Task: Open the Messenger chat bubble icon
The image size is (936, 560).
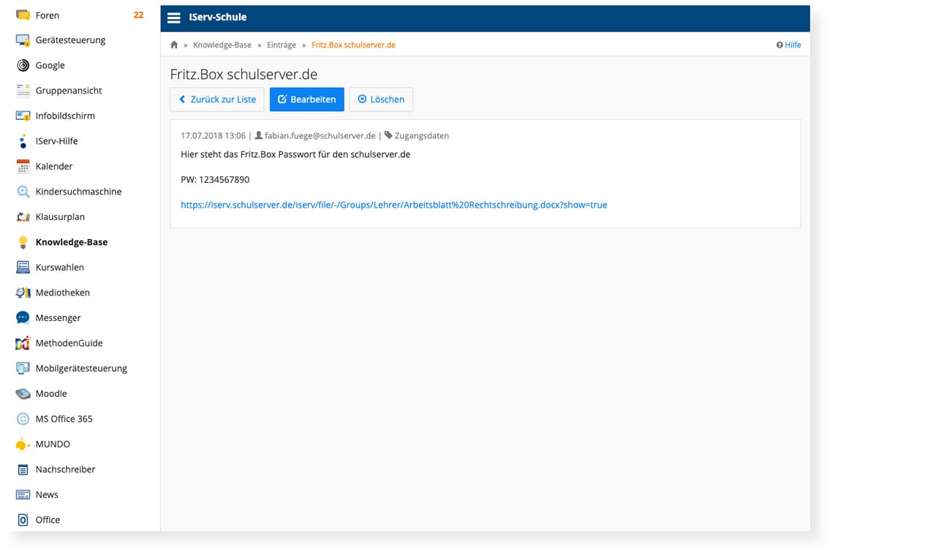Action: pos(23,318)
